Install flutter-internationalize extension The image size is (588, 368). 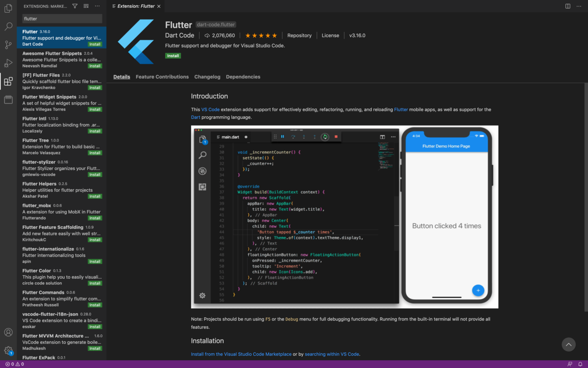pos(95,262)
